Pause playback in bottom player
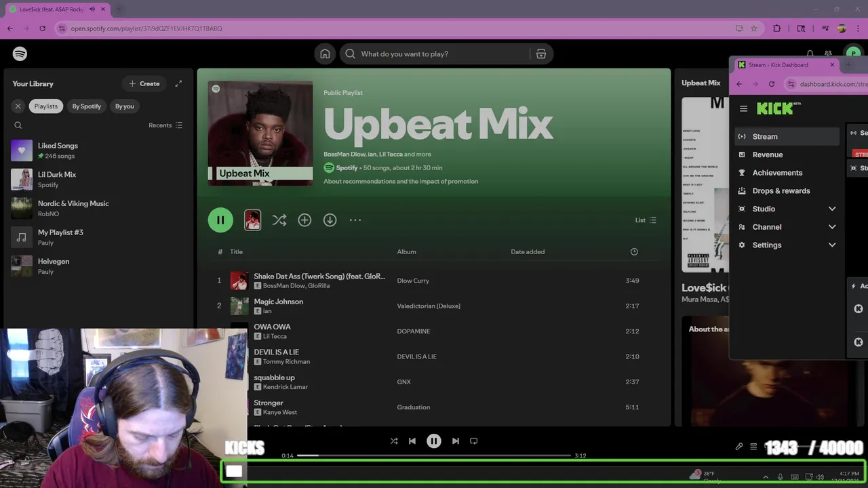 tap(434, 441)
